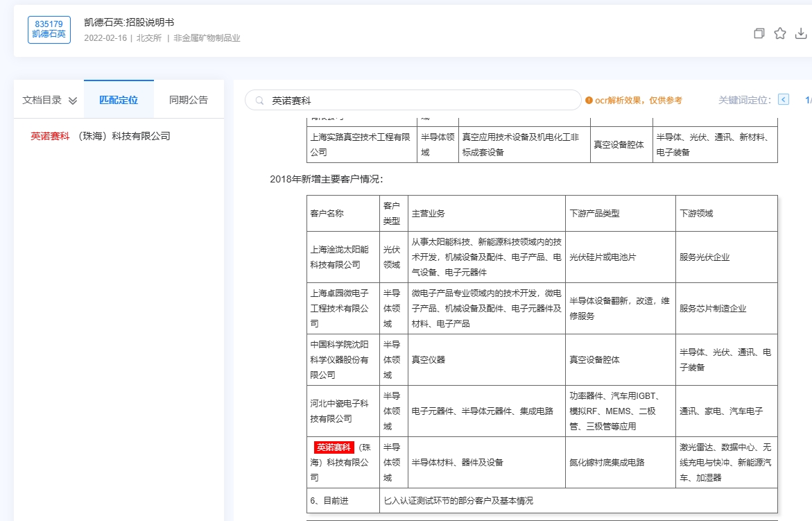Image resolution: width=812 pixels, height=521 pixels.
Task: Click the ocr解析效果，仅供参考 notice
Action: pyautogui.click(x=638, y=101)
